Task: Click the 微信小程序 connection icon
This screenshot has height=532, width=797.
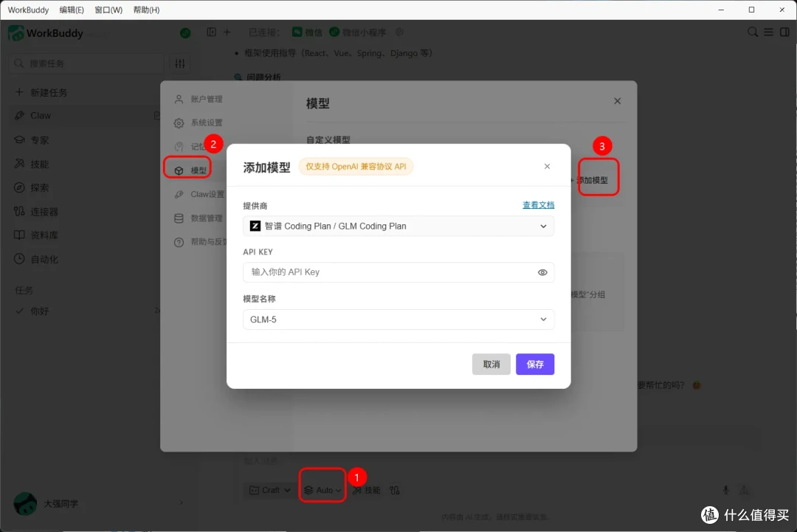Action: pyautogui.click(x=334, y=32)
